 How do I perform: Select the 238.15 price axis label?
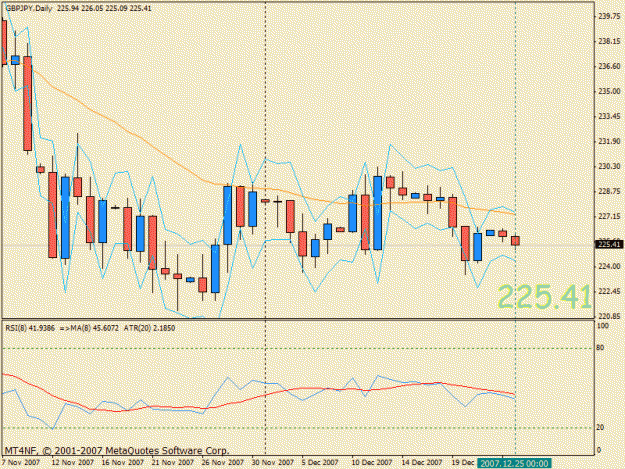click(x=609, y=41)
